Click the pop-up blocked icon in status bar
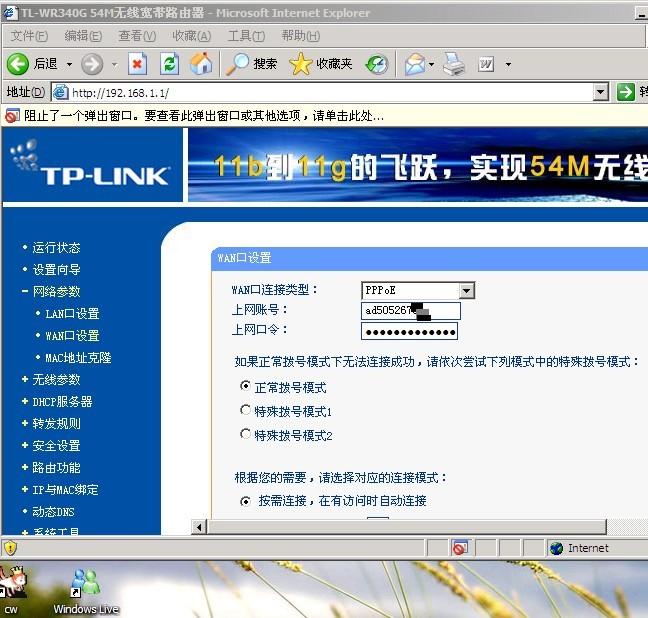The height and width of the screenshot is (618, 648). [460, 548]
